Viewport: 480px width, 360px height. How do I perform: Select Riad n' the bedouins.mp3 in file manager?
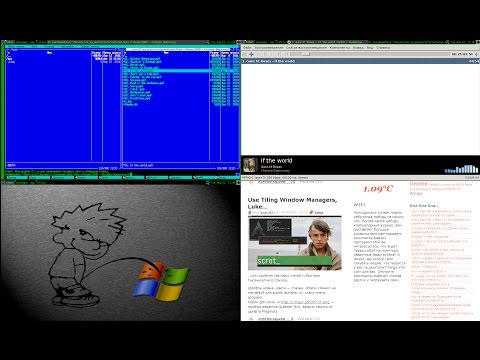(x=144, y=83)
